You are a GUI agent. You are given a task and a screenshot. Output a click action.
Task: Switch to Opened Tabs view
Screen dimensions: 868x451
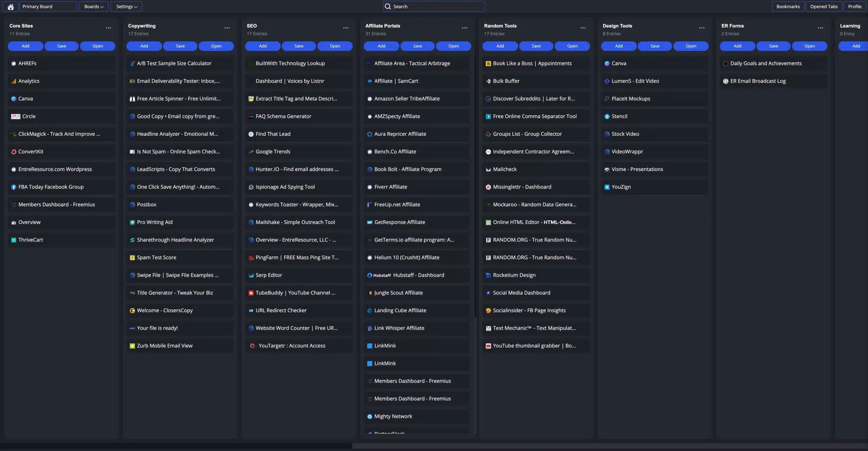point(823,6)
